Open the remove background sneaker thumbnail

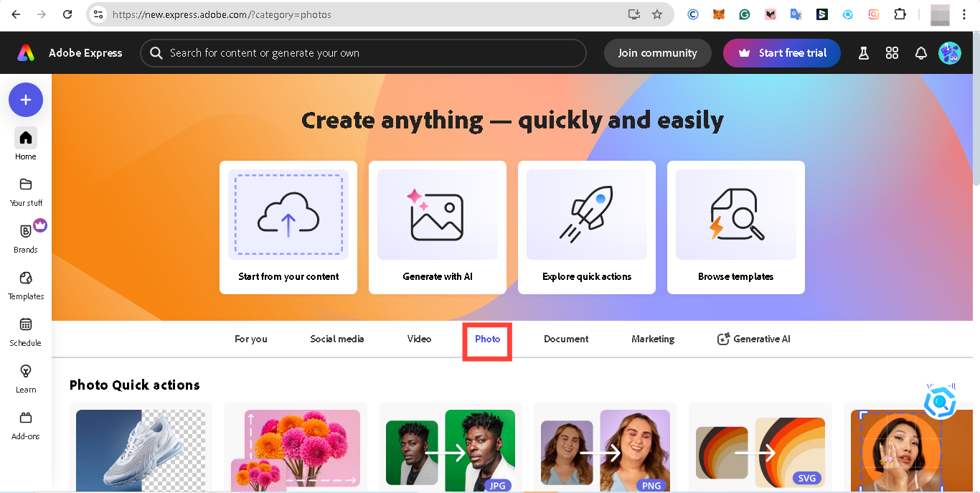[141, 451]
